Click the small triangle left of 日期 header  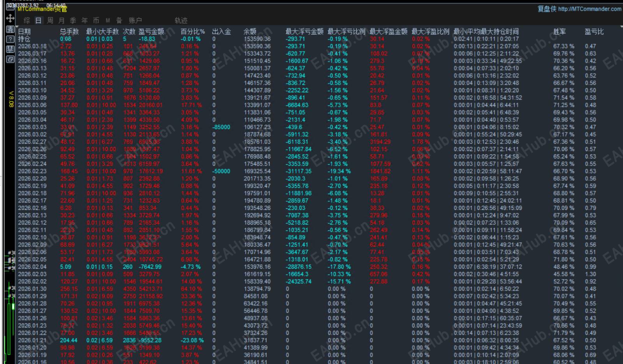pos(16,27)
